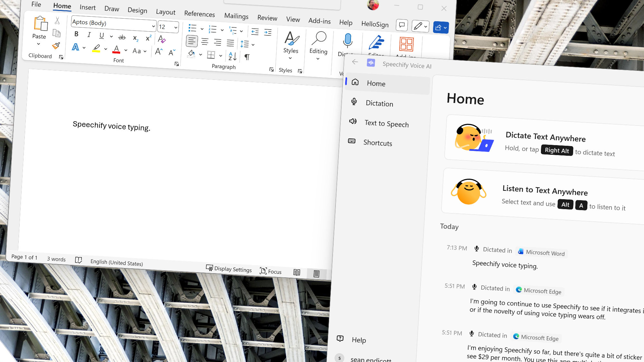
Task: Open the font size dropdown
Action: click(175, 27)
